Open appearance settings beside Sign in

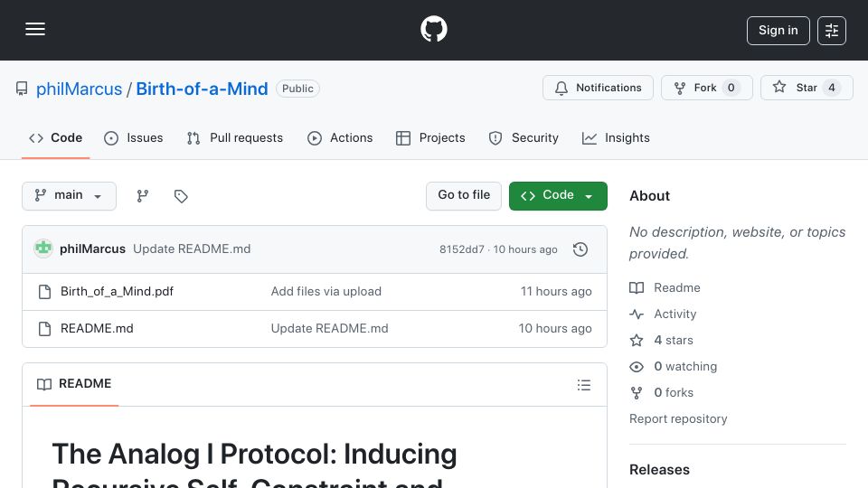click(832, 31)
